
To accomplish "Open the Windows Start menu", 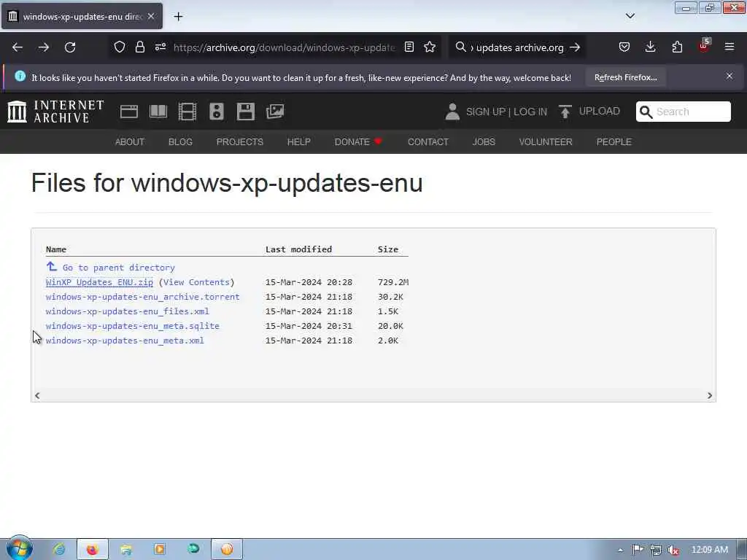I will tap(19, 548).
